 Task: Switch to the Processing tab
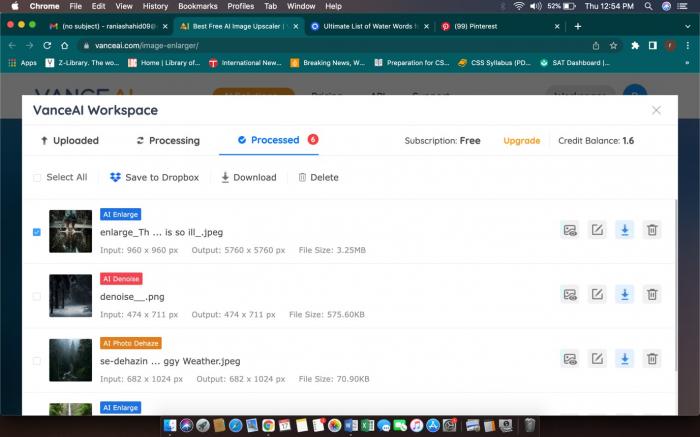click(x=168, y=141)
